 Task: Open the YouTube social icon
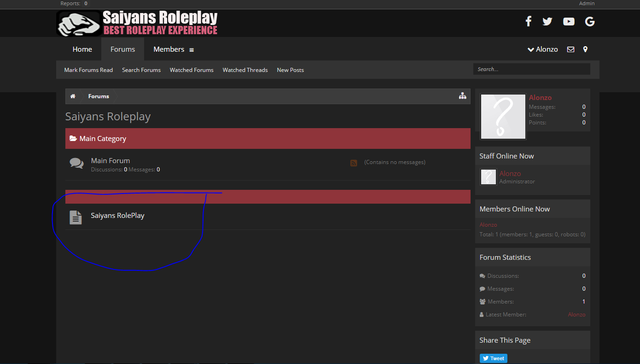569,21
